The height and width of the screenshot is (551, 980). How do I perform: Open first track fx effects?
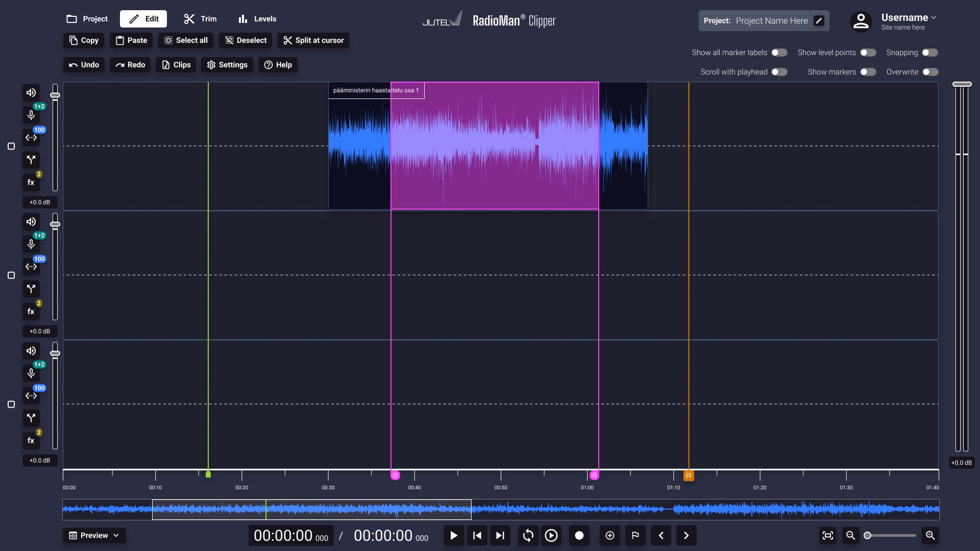point(31,182)
